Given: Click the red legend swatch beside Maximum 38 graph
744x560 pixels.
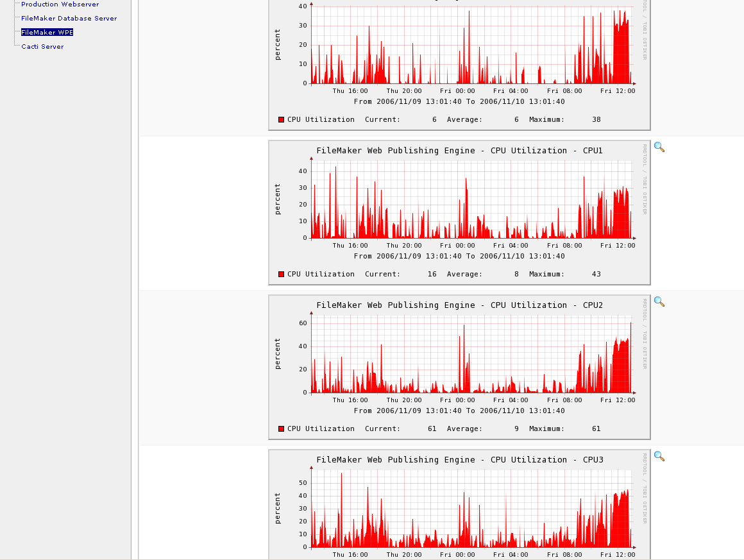Looking at the screenshot, I should (282, 119).
